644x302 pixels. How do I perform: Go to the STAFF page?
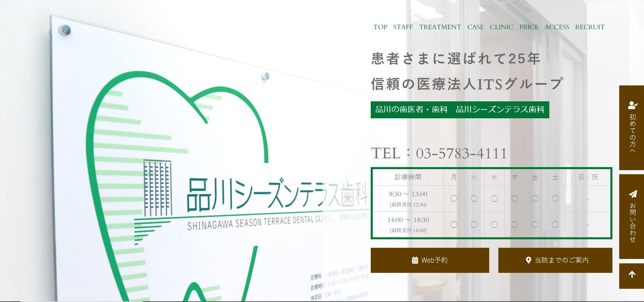coord(403,27)
